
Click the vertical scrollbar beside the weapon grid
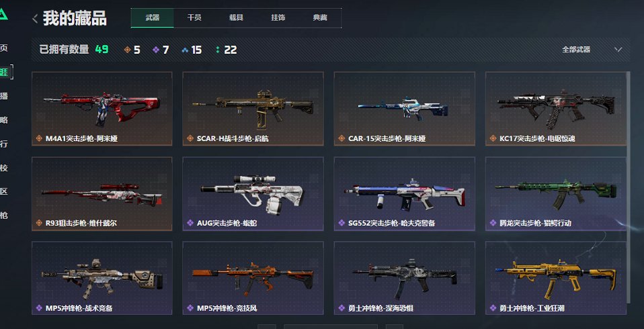coord(628,187)
